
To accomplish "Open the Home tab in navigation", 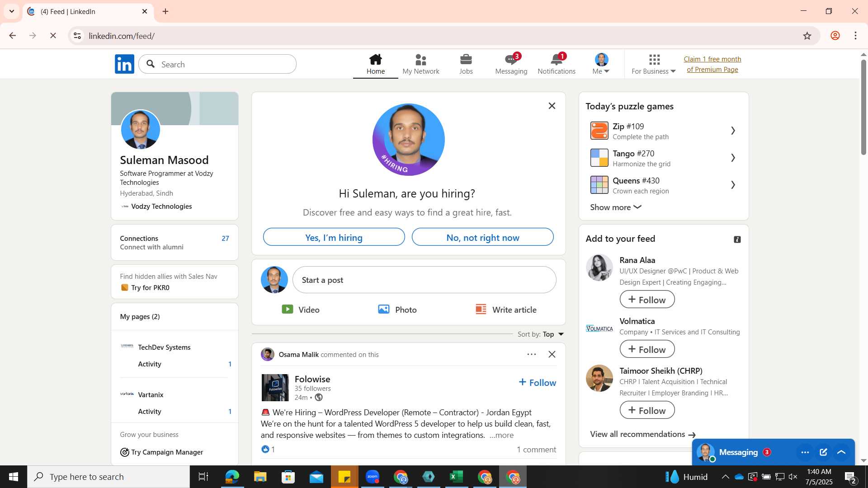I will tap(375, 64).
